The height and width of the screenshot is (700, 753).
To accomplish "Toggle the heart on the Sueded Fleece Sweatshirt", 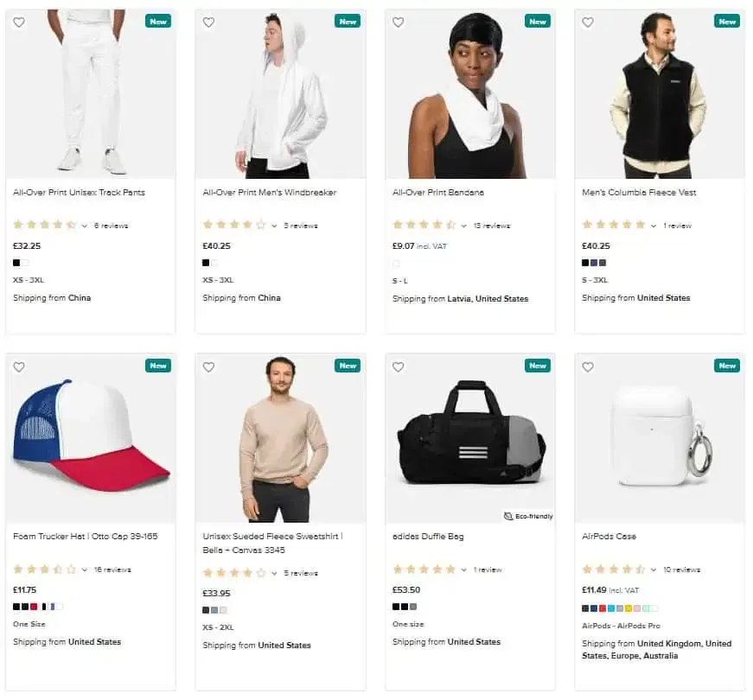I will coord(208,366).
